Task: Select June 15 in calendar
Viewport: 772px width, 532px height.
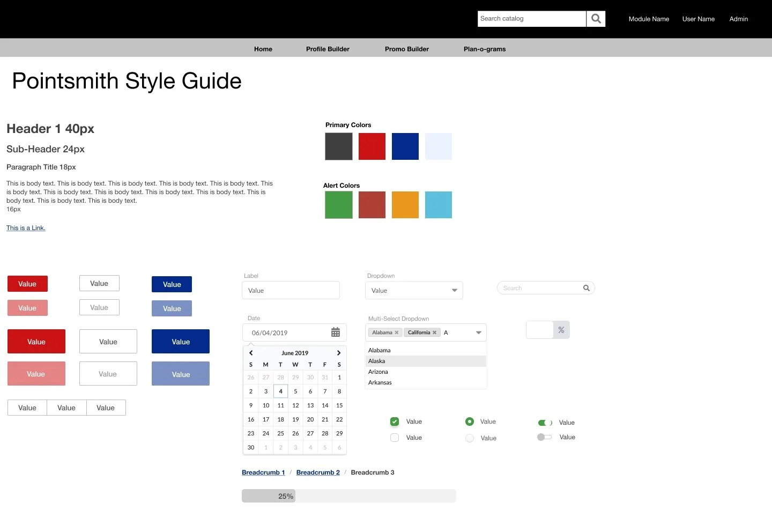Action: pos(339,405)
